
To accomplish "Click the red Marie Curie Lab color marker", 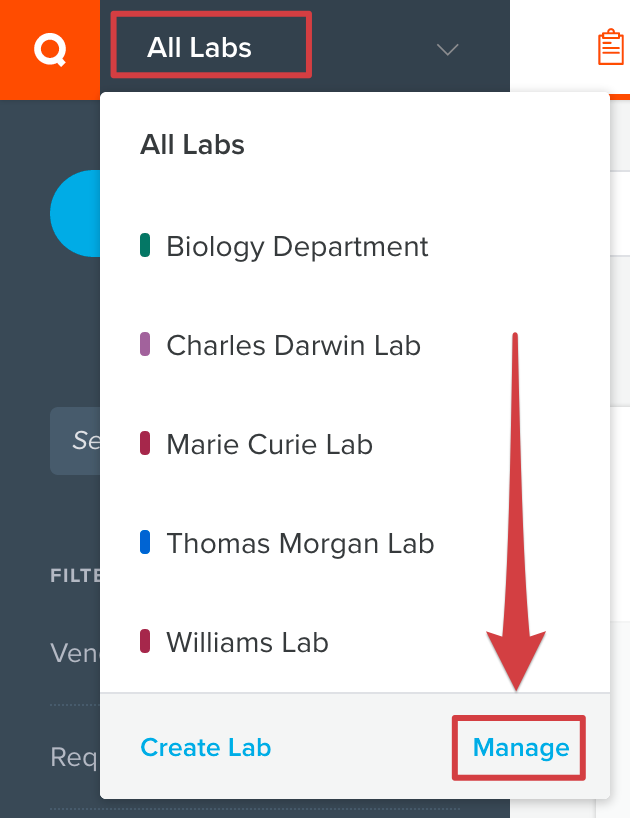I will click(145, 443).
